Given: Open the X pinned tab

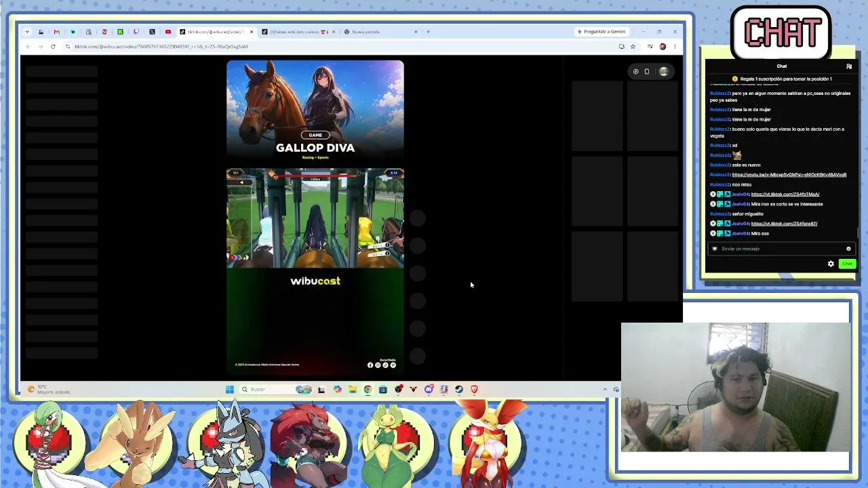Looking at the screenshot, I should pos(152,32).
